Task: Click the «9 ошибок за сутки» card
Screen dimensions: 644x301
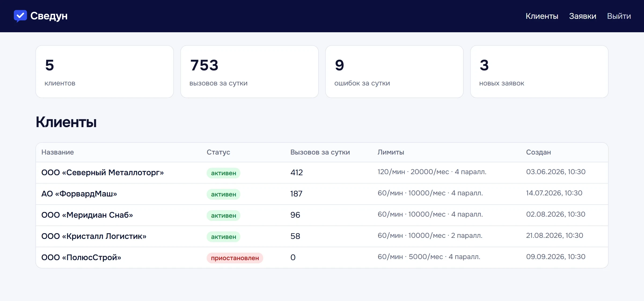Action: pyautogui.click(x=394, y=71)
